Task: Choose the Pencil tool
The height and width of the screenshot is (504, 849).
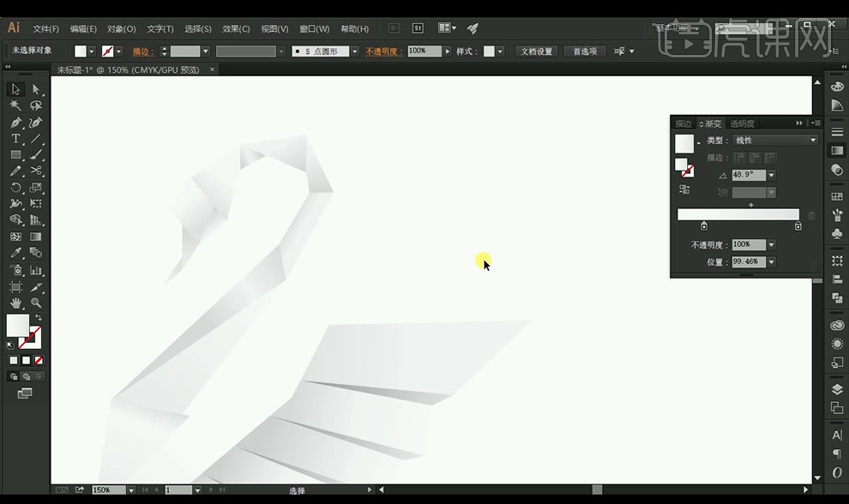Action: tap(15, 171)
